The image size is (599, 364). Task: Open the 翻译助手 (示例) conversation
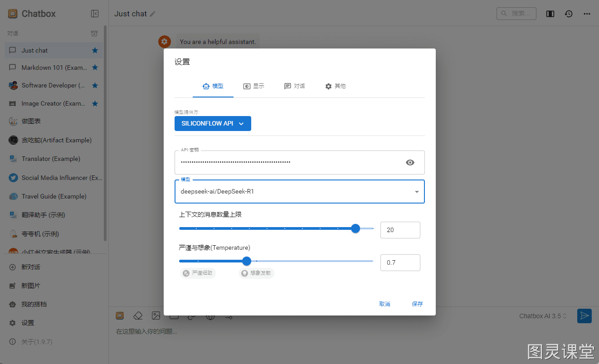coord(54,215)
